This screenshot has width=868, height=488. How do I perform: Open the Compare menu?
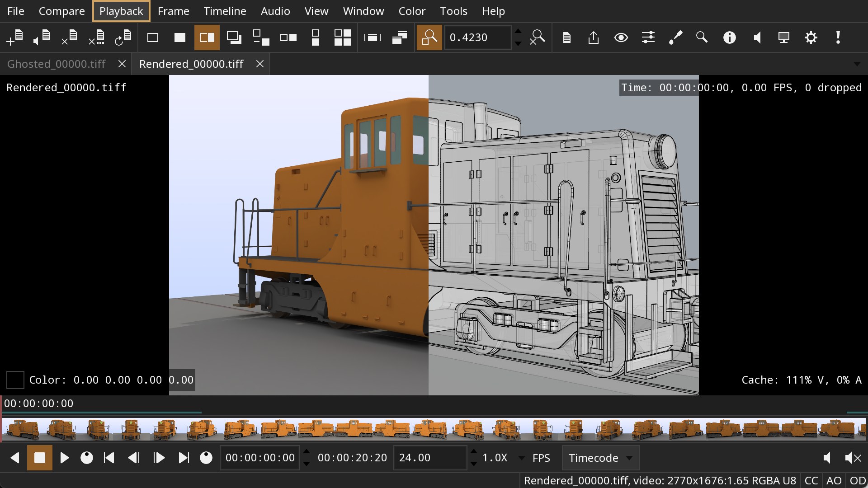(61, 11)
